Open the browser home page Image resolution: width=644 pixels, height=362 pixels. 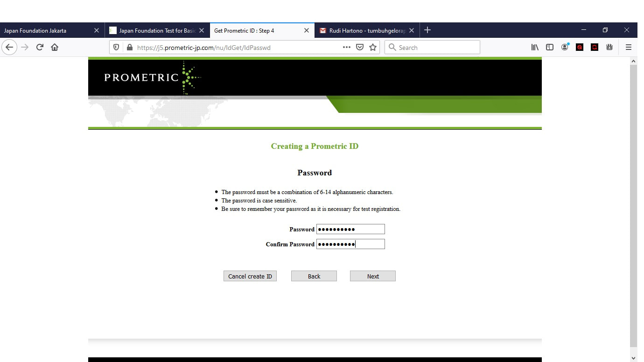55,47
